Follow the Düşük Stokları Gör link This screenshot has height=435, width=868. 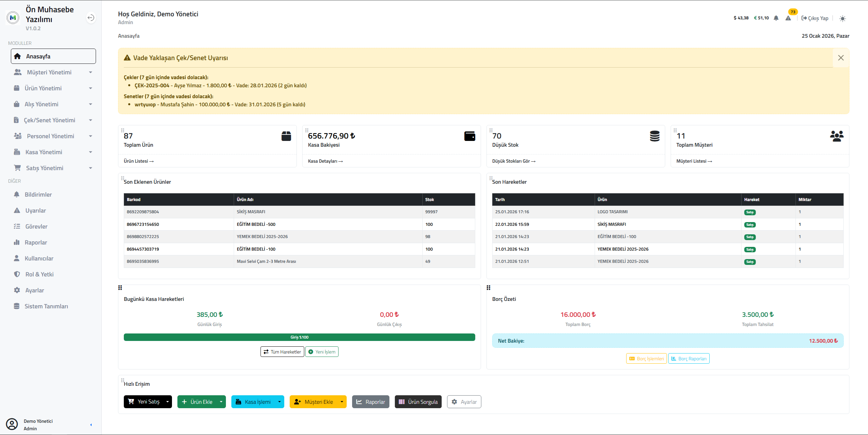click(x=514, y=161)
